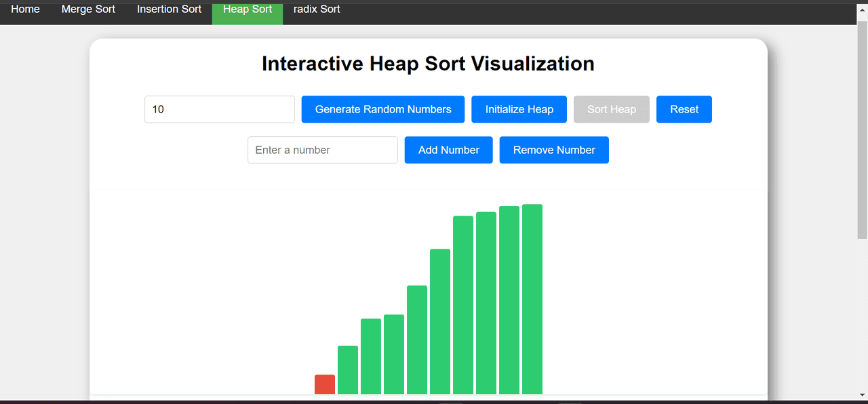Image resolution: width=868 pixels, height=404 pixels.
Task: Click the Initialize Heap button
Action: click(x=519, y=109)
